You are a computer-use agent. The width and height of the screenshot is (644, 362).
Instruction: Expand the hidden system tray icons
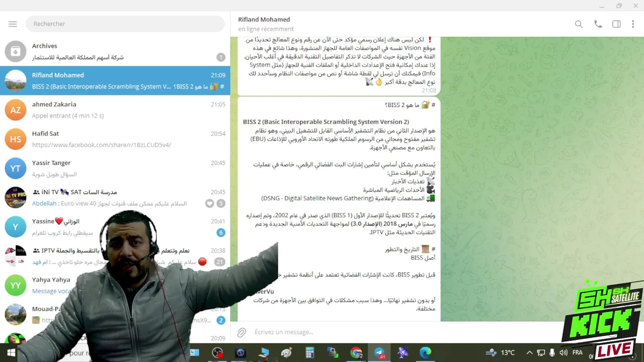[x=529, y=352]
